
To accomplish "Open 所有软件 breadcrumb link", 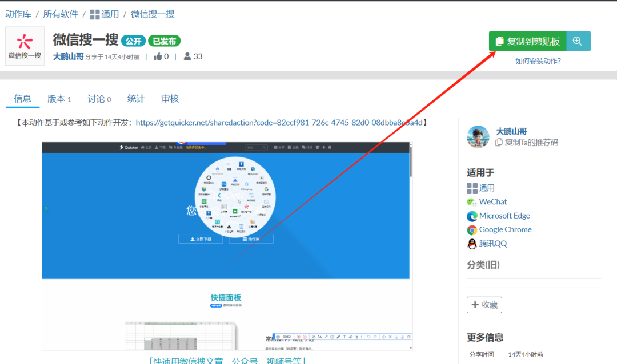I will tap(61, 14).
